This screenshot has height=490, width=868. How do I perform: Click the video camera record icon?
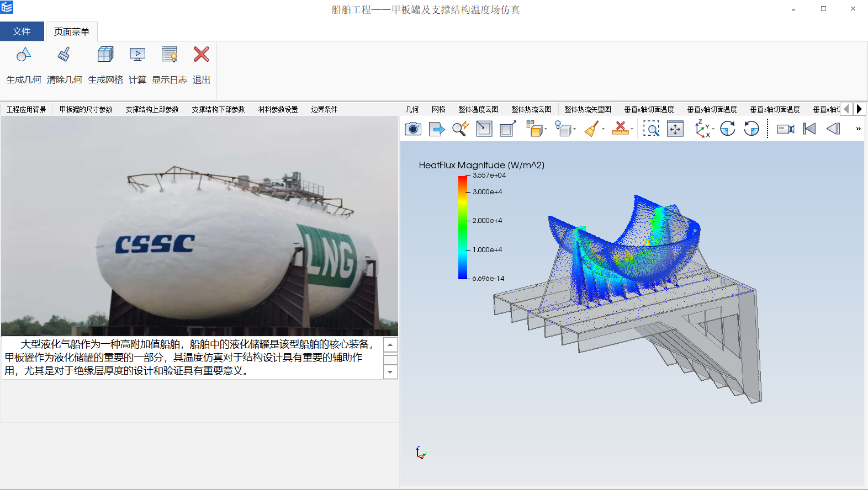click(x=786, y=129)
